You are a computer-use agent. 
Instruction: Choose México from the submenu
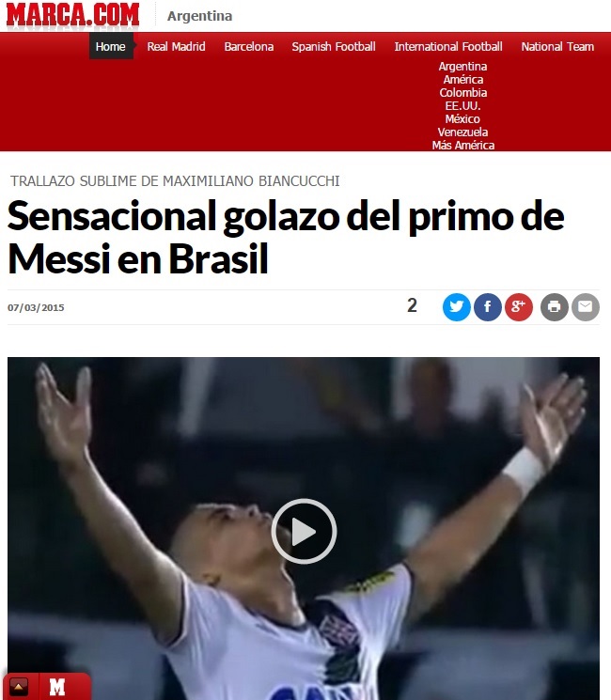click(x=462, y=118)
